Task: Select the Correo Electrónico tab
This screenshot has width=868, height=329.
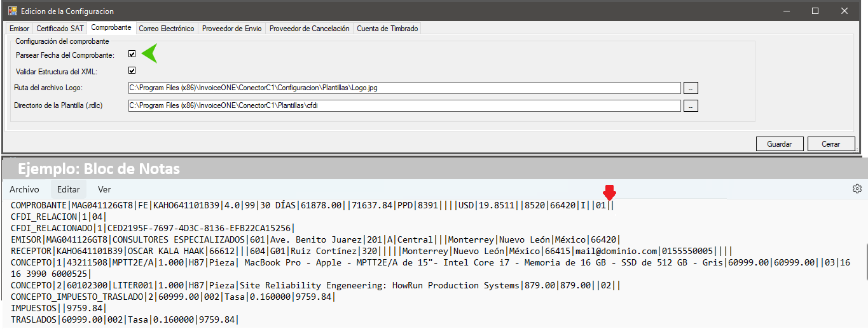Action: pyautogui.click(x=166, y=29)
